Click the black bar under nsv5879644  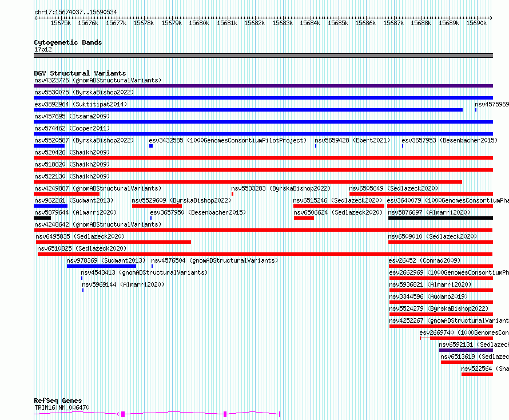click(42, 218)
